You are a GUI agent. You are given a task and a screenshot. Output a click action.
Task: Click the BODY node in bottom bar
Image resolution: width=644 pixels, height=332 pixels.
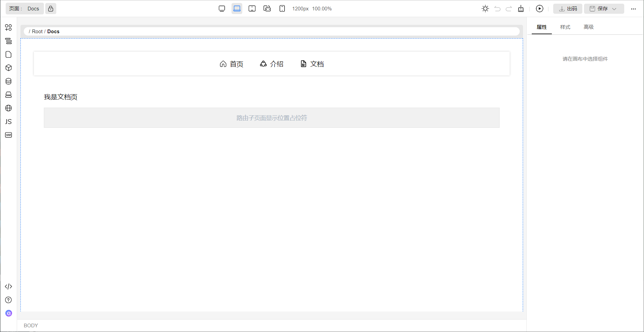pos(31,326)
